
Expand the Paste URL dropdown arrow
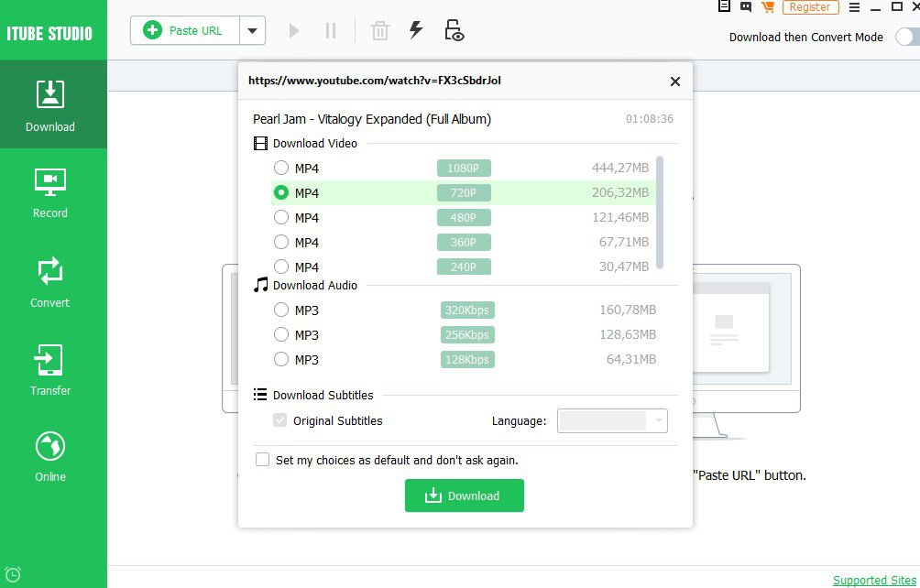pyautogui.click(x=253, y=31)
